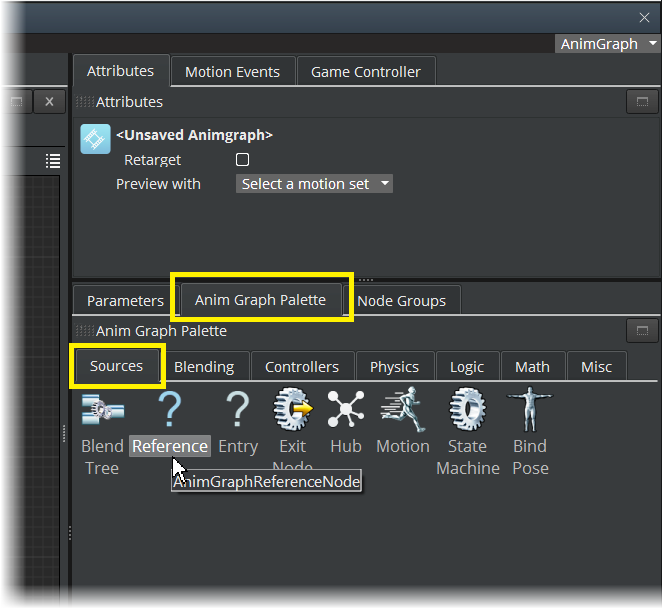Select the Exit Node gear icon
662x609 pixels.
[x=292, y=411]
